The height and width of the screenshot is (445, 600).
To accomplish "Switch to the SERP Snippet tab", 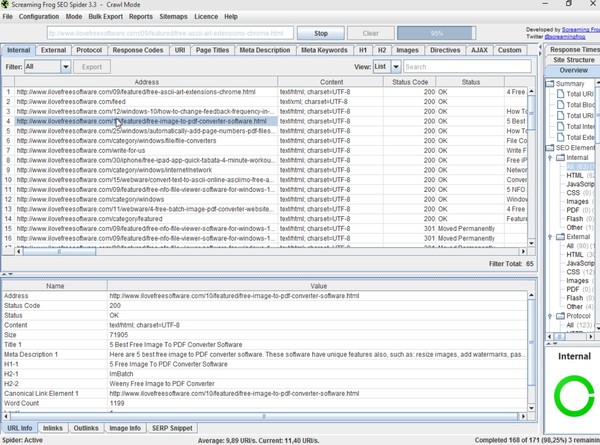I will [x=172, y=427].
